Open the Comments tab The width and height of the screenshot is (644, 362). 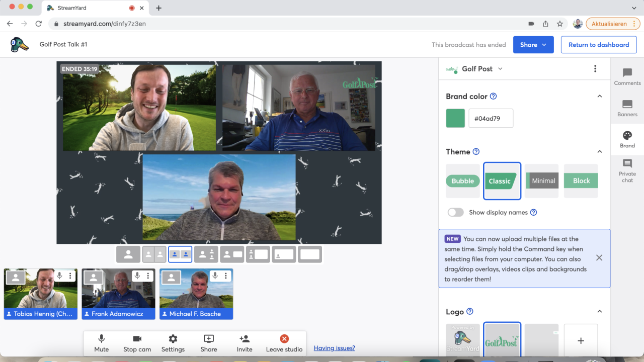click(x=627, y=77)
